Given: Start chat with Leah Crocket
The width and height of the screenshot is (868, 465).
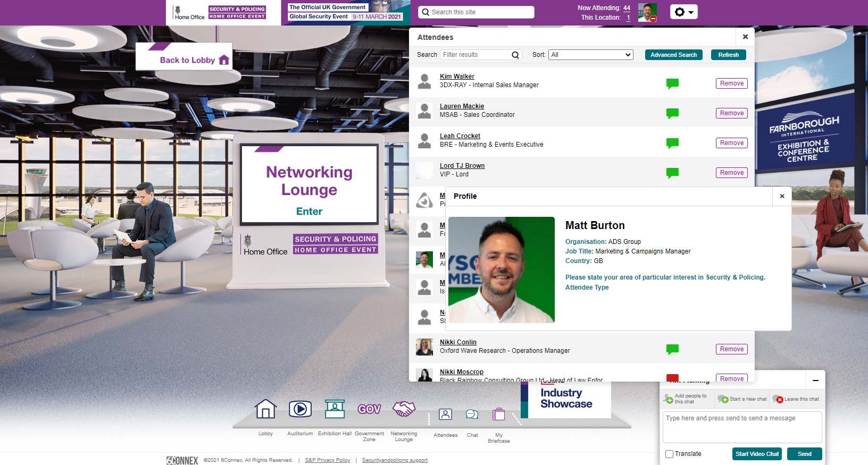Looking at the screenshot, I should pyautogui.click(x=672, y=143).
